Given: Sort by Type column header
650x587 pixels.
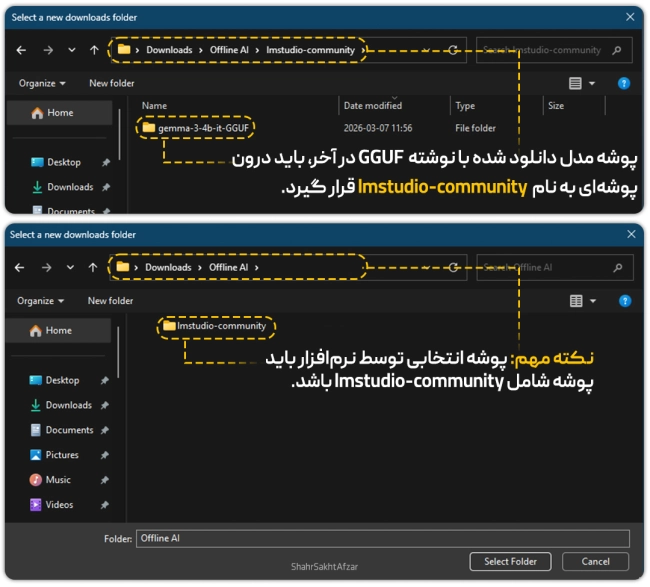Looking at the screenshot, I should [x=465, y=106].
